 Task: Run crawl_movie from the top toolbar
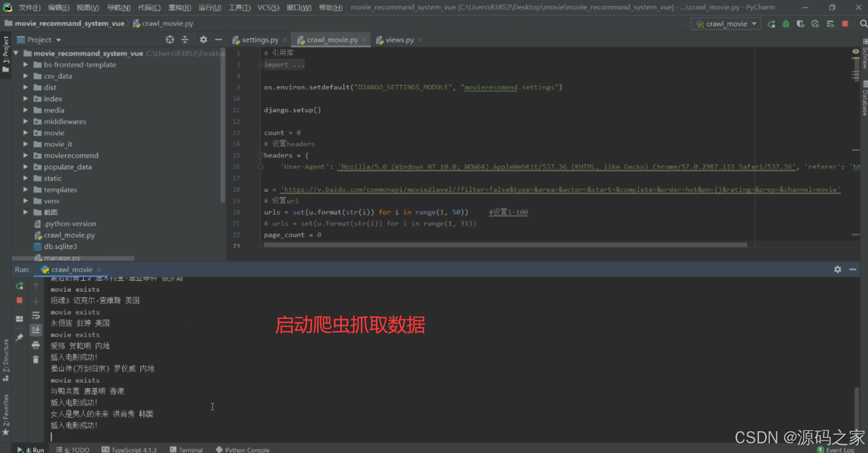point(771,24)
